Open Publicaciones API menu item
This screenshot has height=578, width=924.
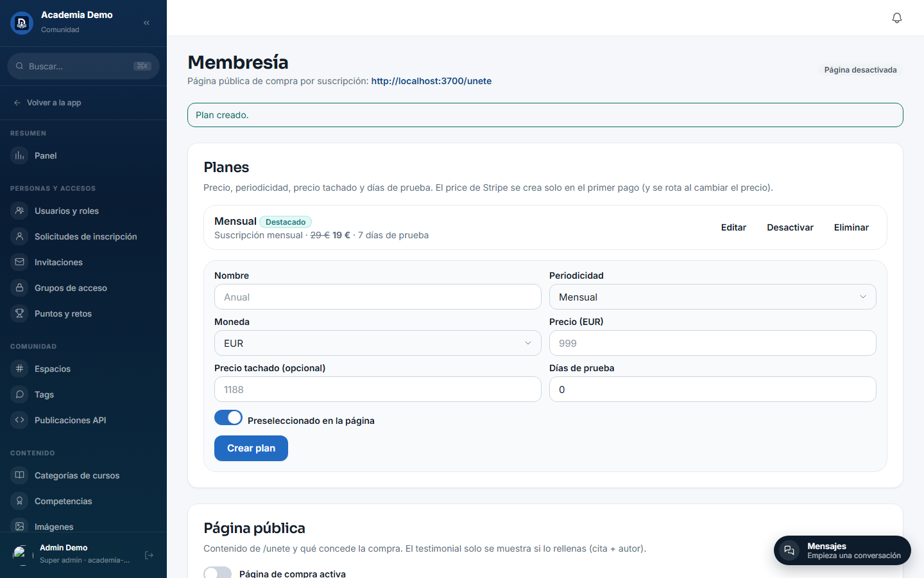click(x=83, y=420)
